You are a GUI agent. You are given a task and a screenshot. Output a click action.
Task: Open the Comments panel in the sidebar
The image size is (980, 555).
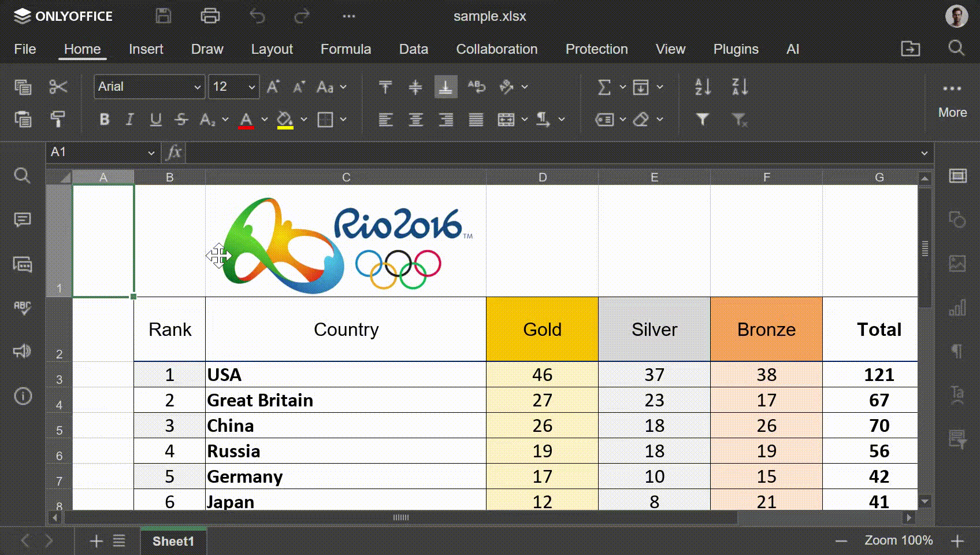pyautogui.click(x=22, y=220)
